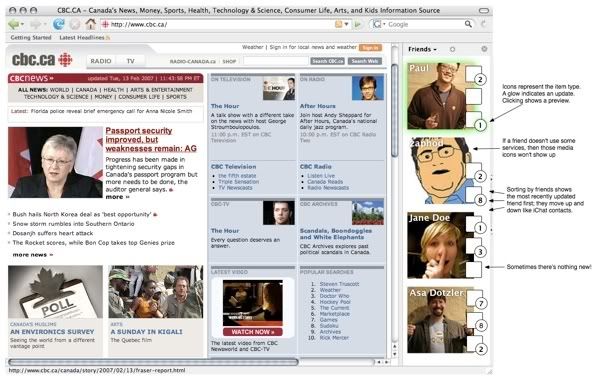This screenshot has height=380, width=600.
Task: Click the Stop loading icon
Action: [75, 24]
